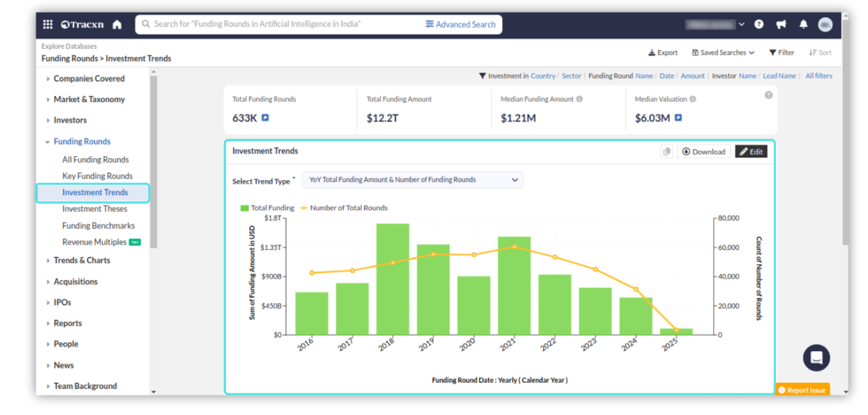Open All Funding Rounds sidebar item

click(95, 160)
